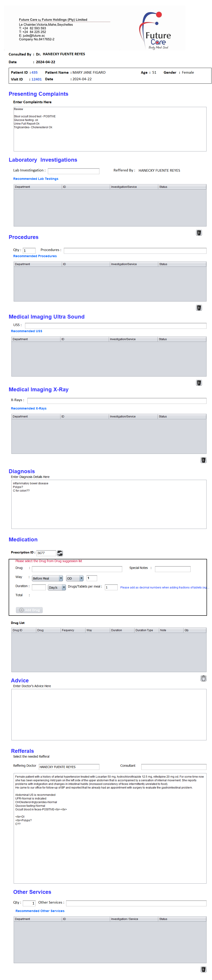Click the Lab Investigation input field
Viewport: 212px width, 980px height.
[x=73, y=171]
